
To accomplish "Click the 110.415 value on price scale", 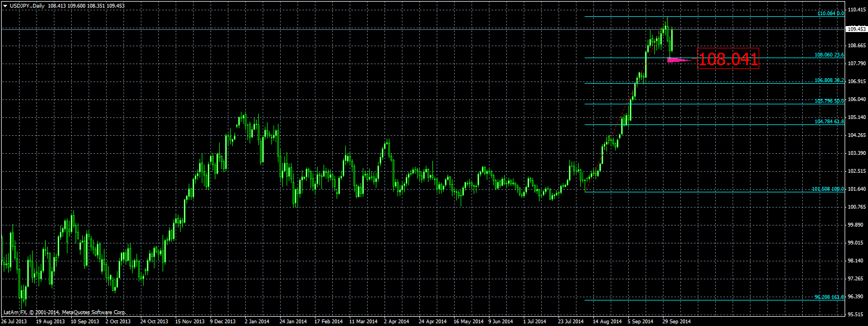I will pyautogui.click(x=857, y=10).
